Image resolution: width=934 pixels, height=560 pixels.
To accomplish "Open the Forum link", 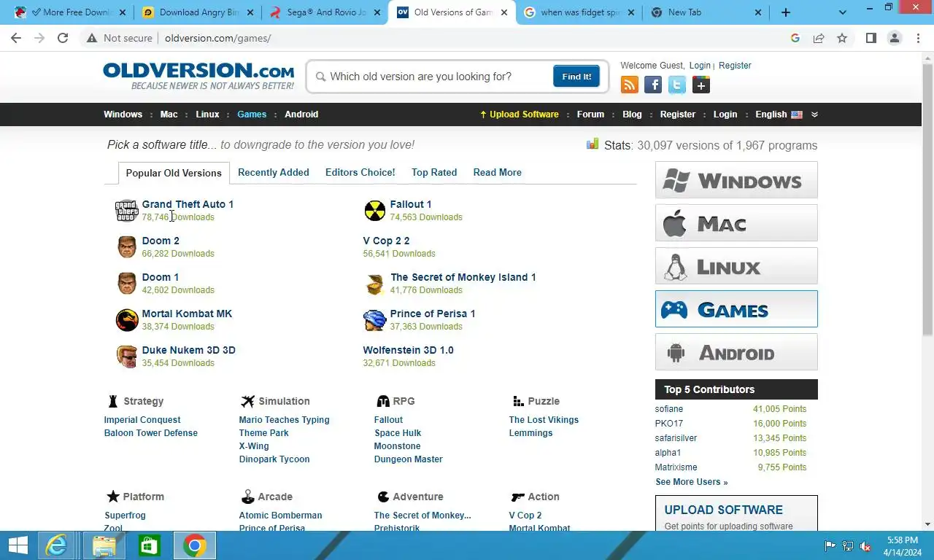I will point(590,114).
